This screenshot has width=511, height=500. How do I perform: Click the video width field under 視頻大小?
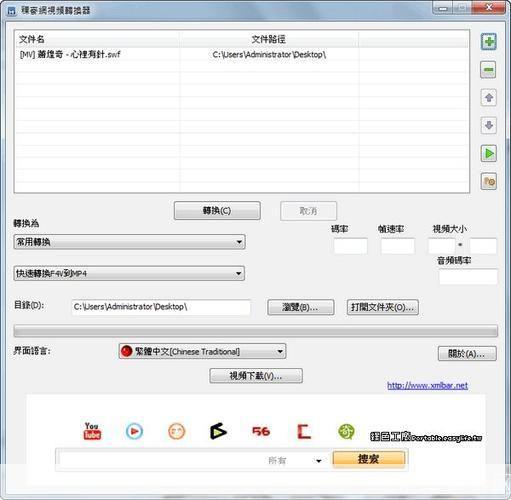pos(441,246)
